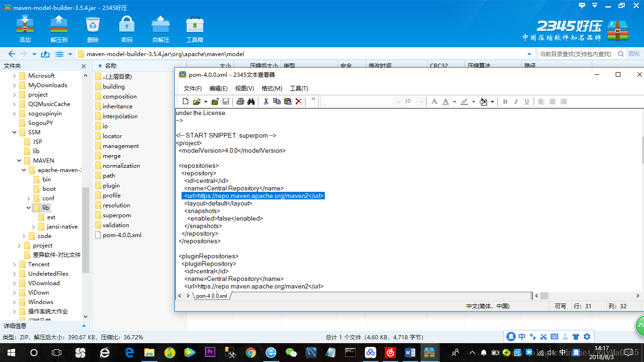Image resolution: width=644 pixels, height=362 pixels.
Task: Close the 文件夹 folder panel with X
Action: [x=84, y=66]
